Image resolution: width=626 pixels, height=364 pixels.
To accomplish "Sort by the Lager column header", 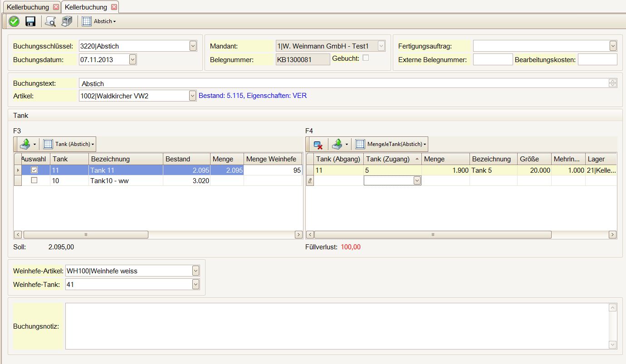I will point(601,159).
